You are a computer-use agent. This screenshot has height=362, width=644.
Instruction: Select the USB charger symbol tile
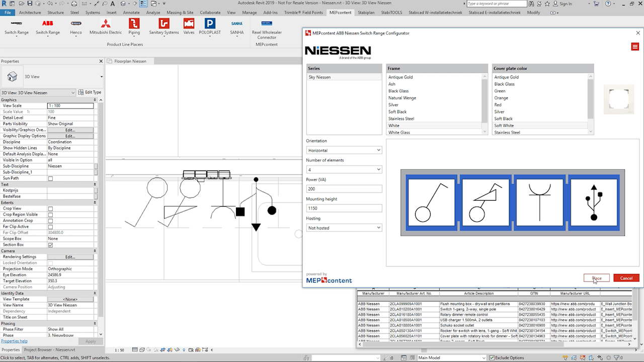click(x=594, y=203)
